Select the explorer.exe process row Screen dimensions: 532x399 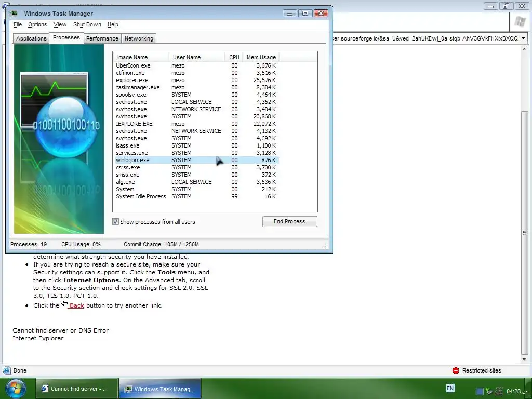(196, 80)
